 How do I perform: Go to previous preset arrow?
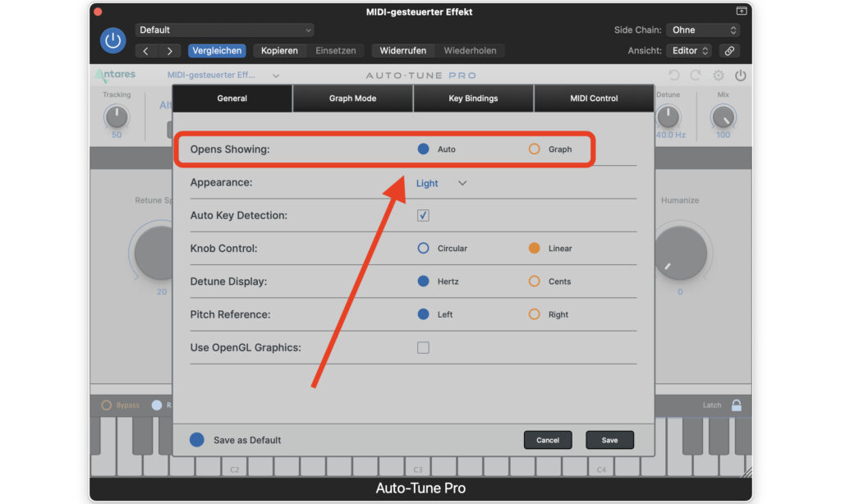tap(146, 51)
